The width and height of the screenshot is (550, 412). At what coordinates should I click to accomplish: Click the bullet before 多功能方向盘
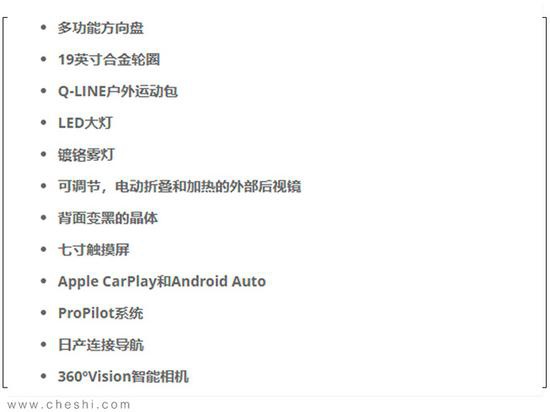pyautogui.click(x=43, y=27)
